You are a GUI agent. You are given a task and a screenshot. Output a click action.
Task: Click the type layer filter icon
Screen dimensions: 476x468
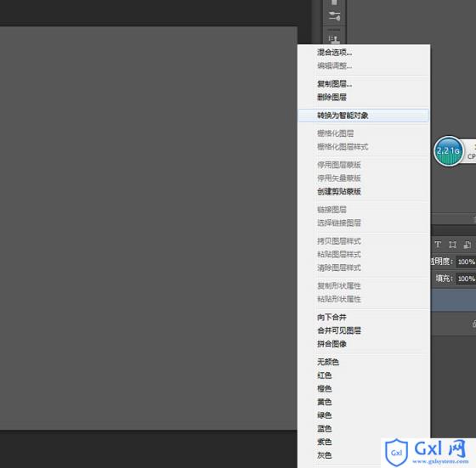pos(438,245)
